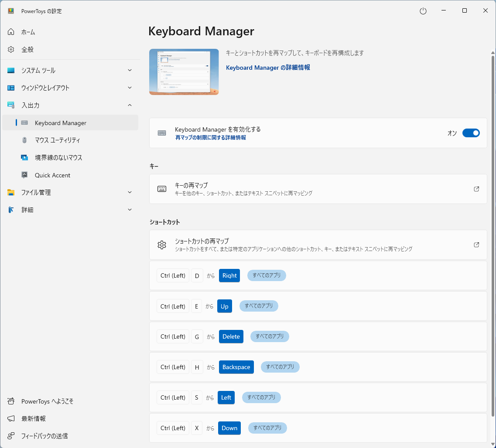Click the power icon in title bar

pyautogui.click(x=423, y=11)
